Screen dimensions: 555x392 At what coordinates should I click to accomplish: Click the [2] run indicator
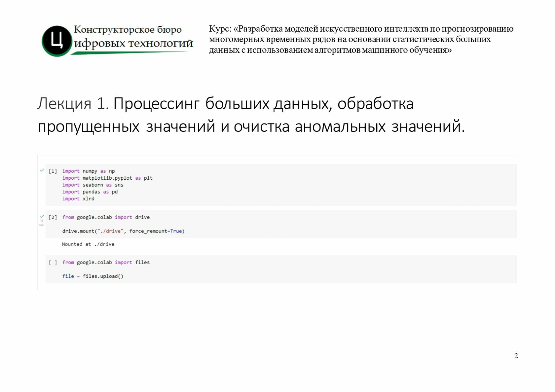pos(53,217)
